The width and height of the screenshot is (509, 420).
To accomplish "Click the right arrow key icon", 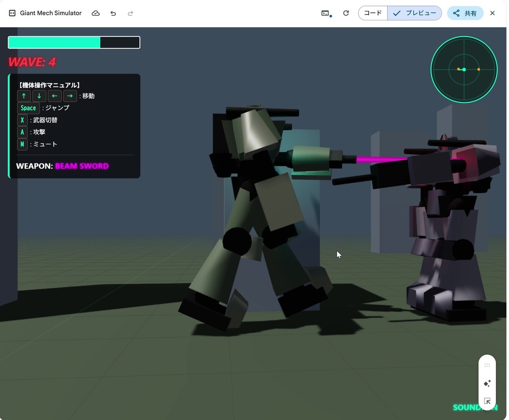I will tap(70, 96).
